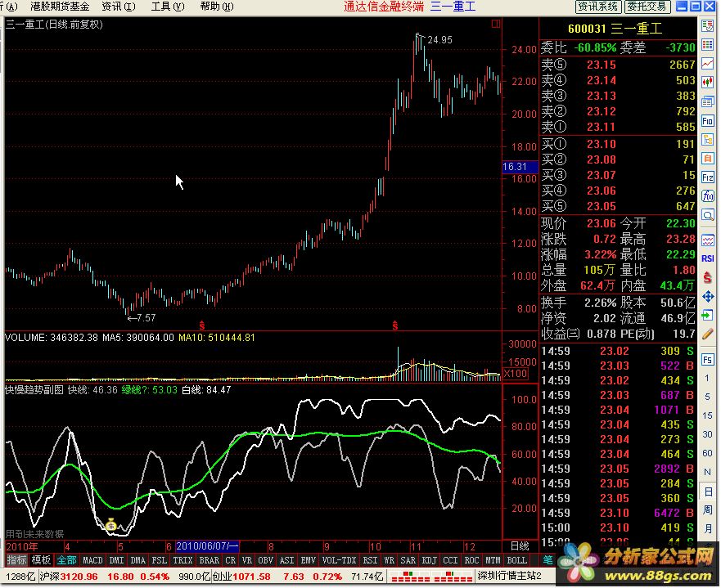Click the 委托交易 button in title bar
This screenshot has height=588, width=721.
[647, 7]
